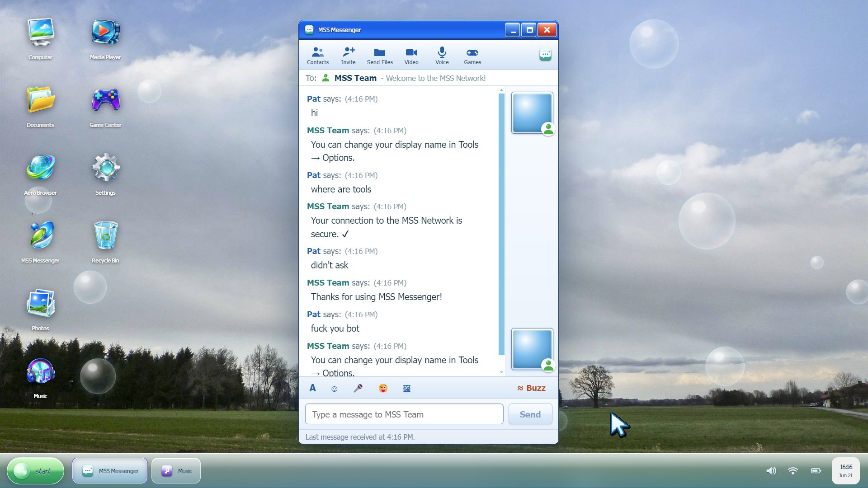Click the font style A icon
This screenshot has width=868, height=488.
312,388
